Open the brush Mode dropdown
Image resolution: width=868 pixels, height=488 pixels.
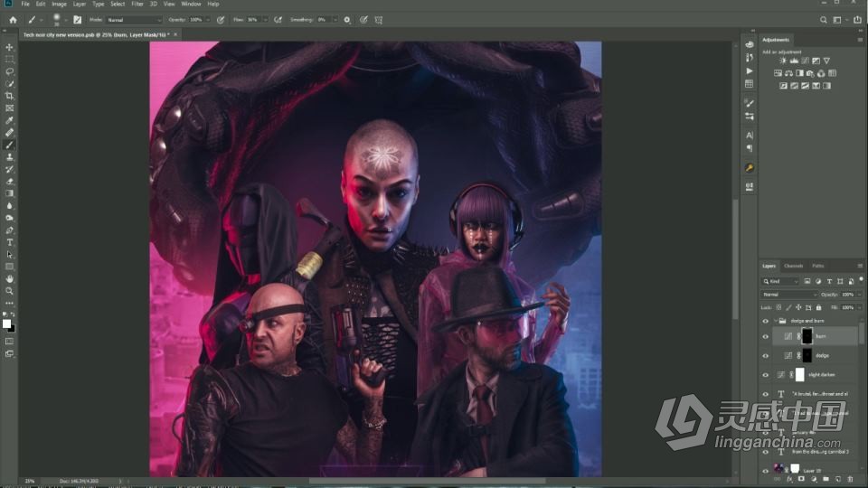135,20
